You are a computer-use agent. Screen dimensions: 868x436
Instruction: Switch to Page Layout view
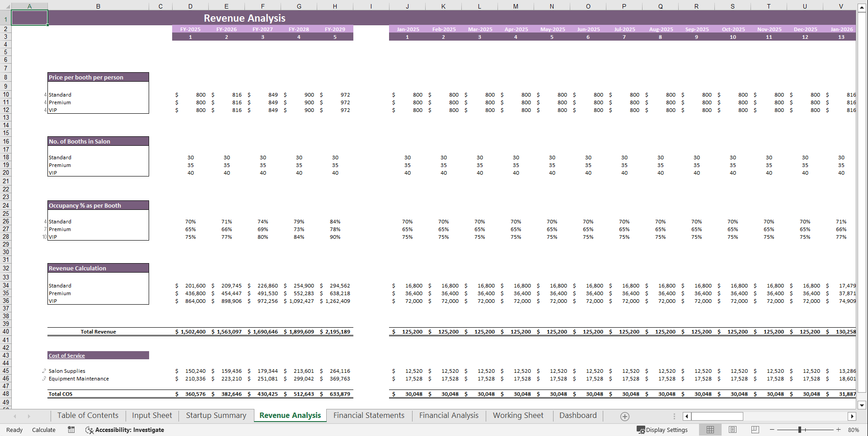point(733,430)
